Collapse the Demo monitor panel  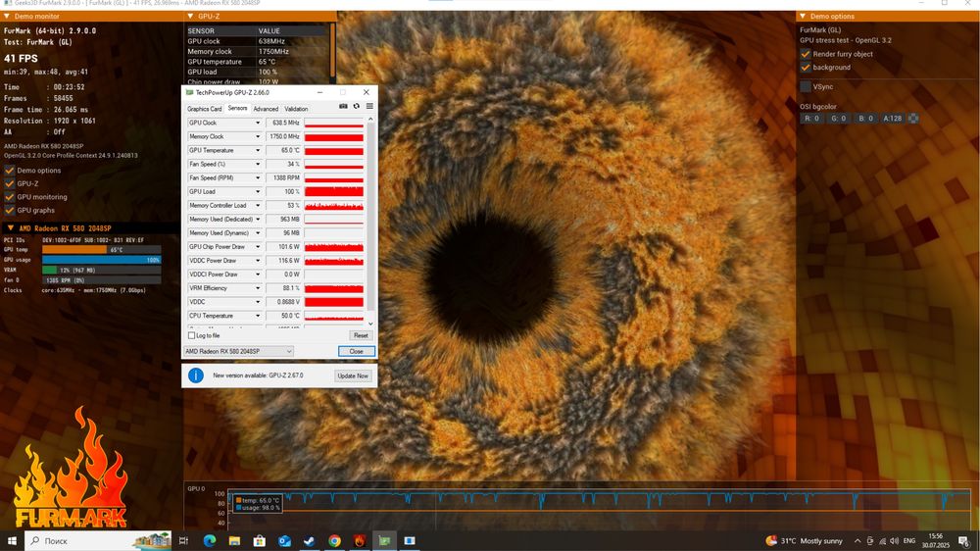click(7, 17)
